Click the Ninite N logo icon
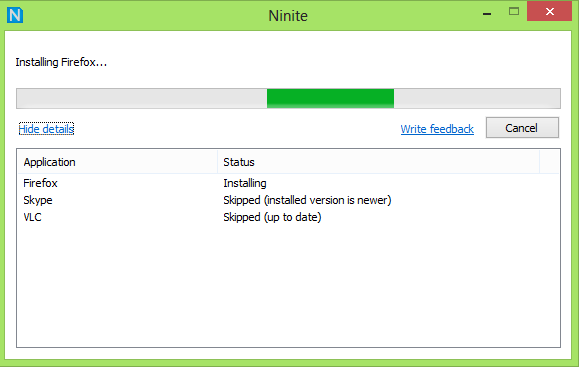 [x=15, y=15]
